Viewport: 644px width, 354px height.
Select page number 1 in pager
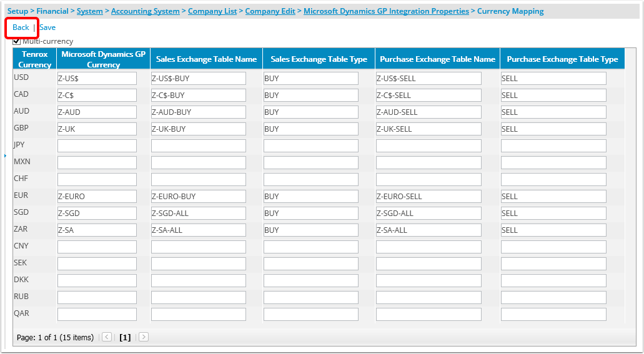point(125,338)
